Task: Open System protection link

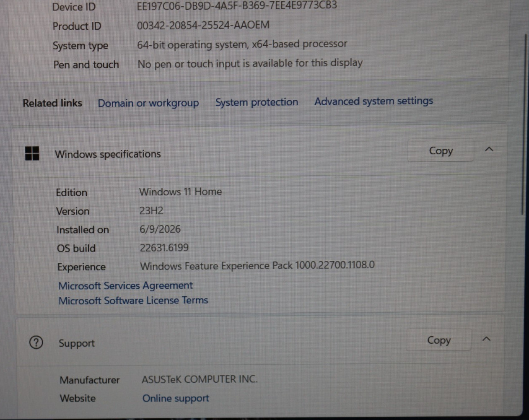Action: (x=257, y=102)
